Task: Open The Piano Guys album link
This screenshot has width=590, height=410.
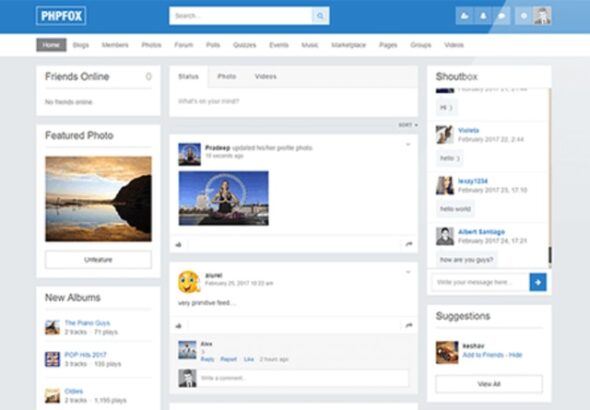Action: 87,323
